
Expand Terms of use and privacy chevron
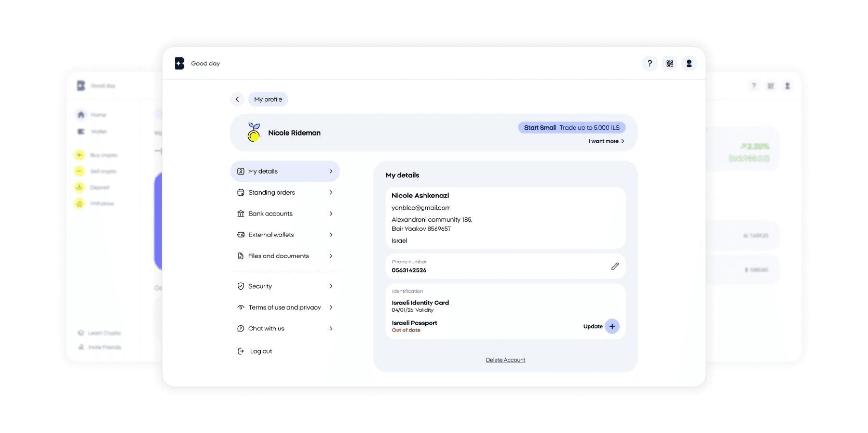coord(331,307)
